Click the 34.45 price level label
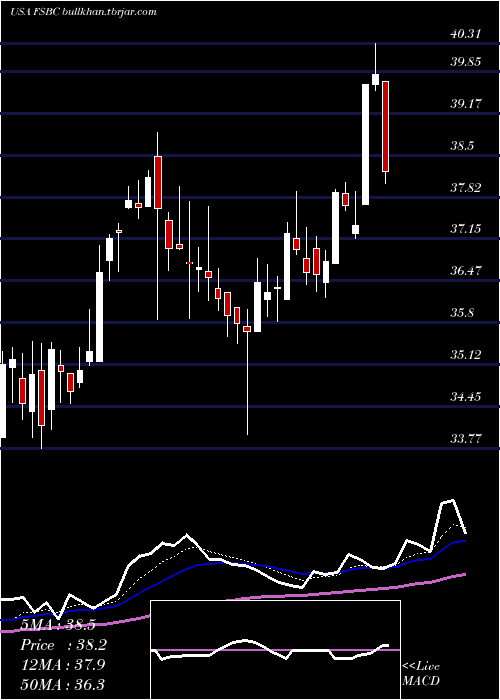500x700 pixels. tap(466, 396)
